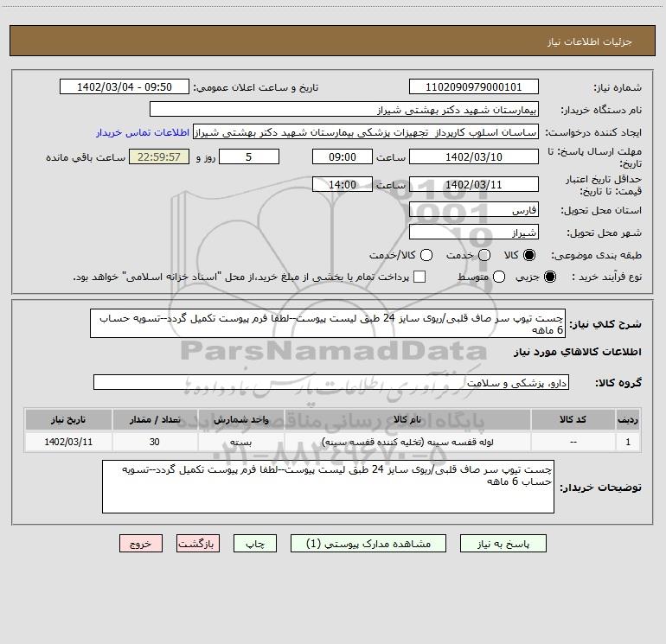Click the شرح کلی نیاز text box
The width and height of the screenshot is (666, 644).
[x=328, y=323]
